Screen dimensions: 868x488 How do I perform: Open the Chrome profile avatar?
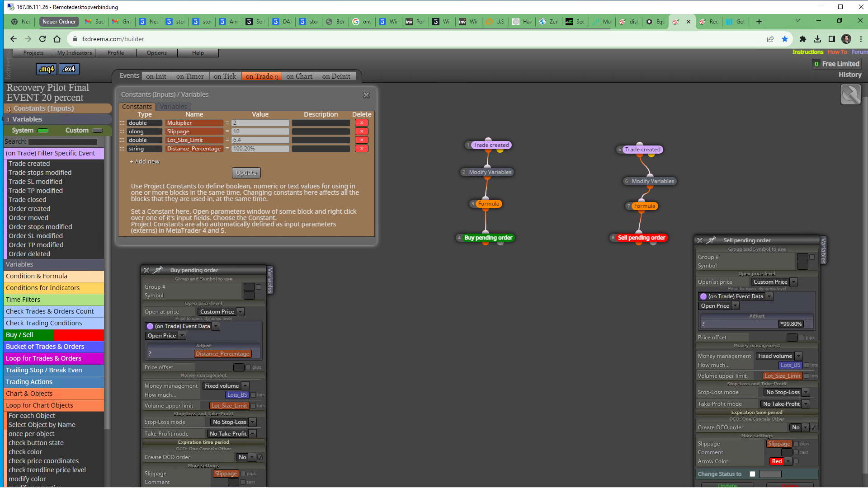(x=846, y=39)
